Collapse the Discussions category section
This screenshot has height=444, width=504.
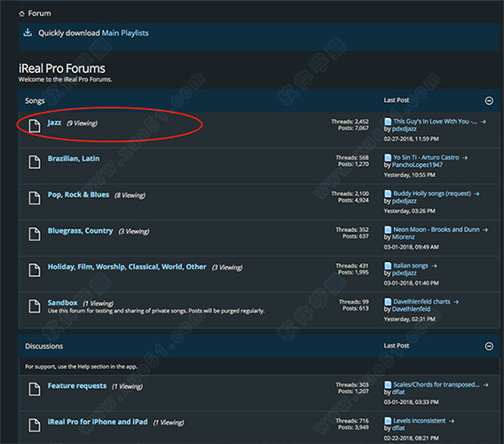click(489, 345)
